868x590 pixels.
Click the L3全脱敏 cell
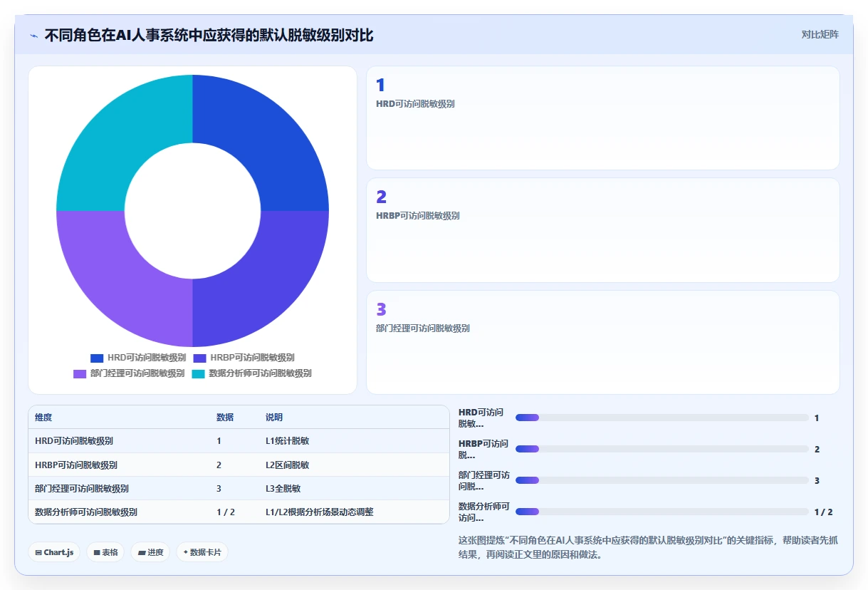(x=283, y=489)
